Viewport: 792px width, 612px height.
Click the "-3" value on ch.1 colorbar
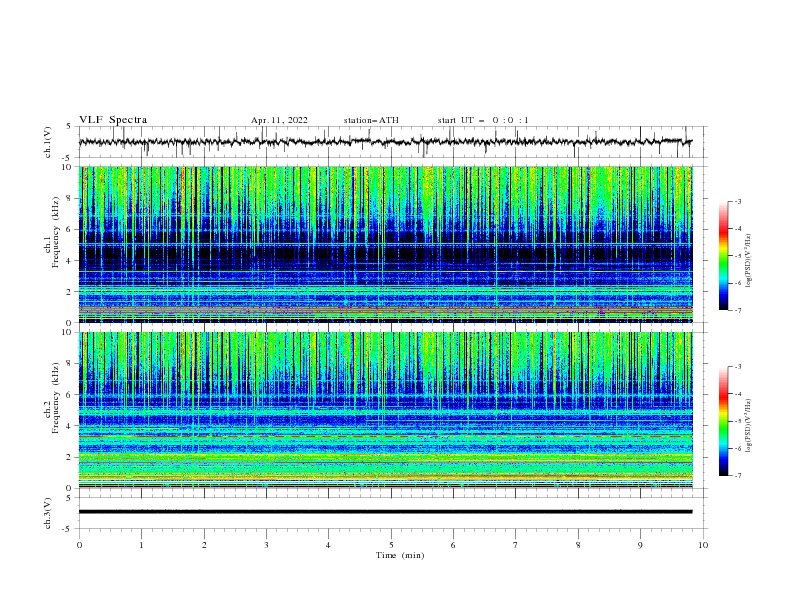point(738,201)
